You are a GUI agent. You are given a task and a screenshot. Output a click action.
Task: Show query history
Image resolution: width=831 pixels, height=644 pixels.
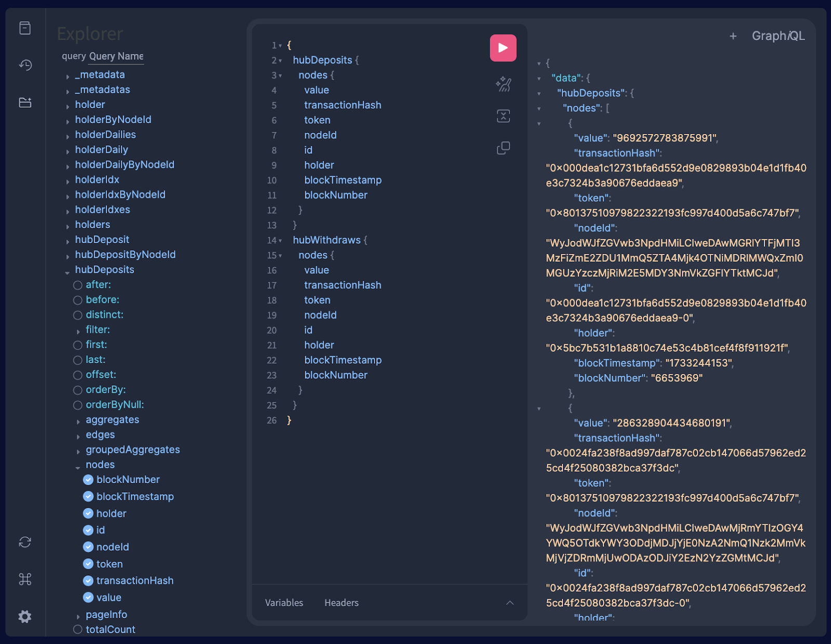(x=25, y=65)
